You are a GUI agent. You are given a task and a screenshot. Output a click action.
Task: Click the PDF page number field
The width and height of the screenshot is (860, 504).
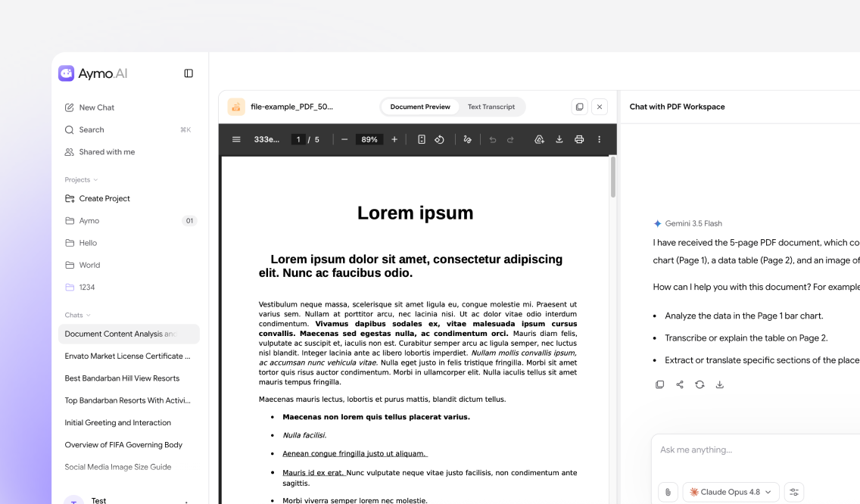(x=298, y=140)
